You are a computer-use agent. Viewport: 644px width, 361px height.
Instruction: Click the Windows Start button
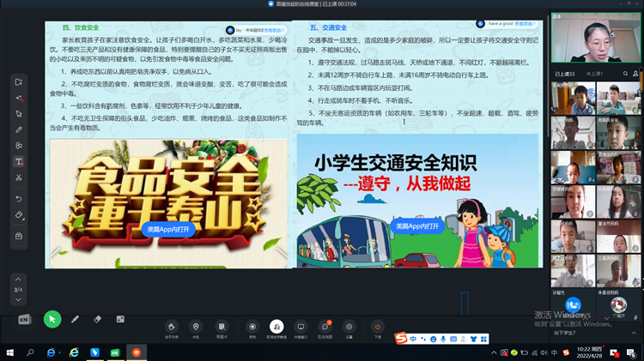click(9, 352)
